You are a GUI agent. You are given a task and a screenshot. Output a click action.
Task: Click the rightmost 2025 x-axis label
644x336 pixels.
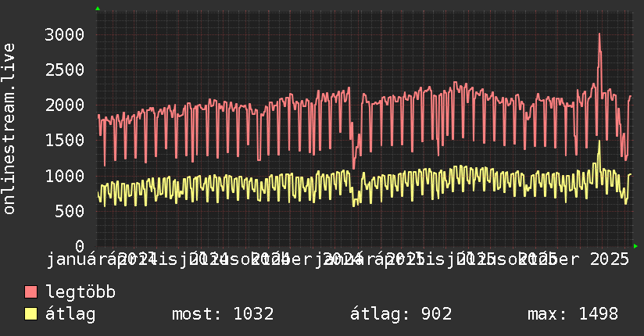pos(611,259)
